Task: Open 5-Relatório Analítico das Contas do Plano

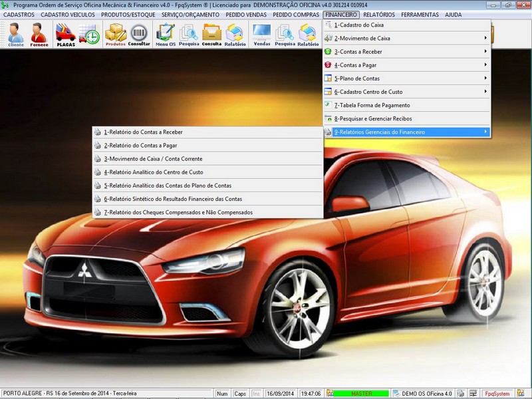Action: [x=207, y=186]
